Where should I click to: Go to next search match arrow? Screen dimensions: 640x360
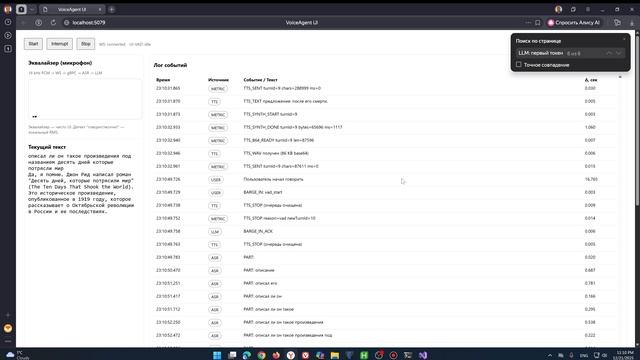pyautogui.click(x=618, y=53)
